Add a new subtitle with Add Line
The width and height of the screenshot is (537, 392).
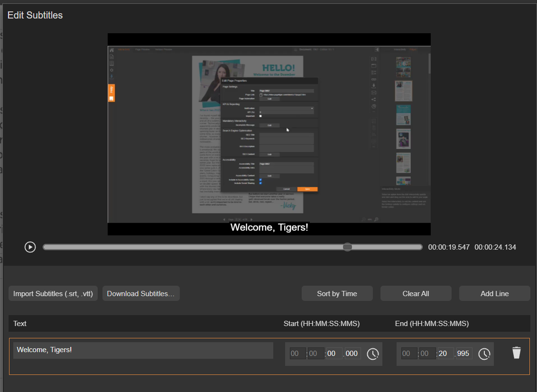coord(494,294)
